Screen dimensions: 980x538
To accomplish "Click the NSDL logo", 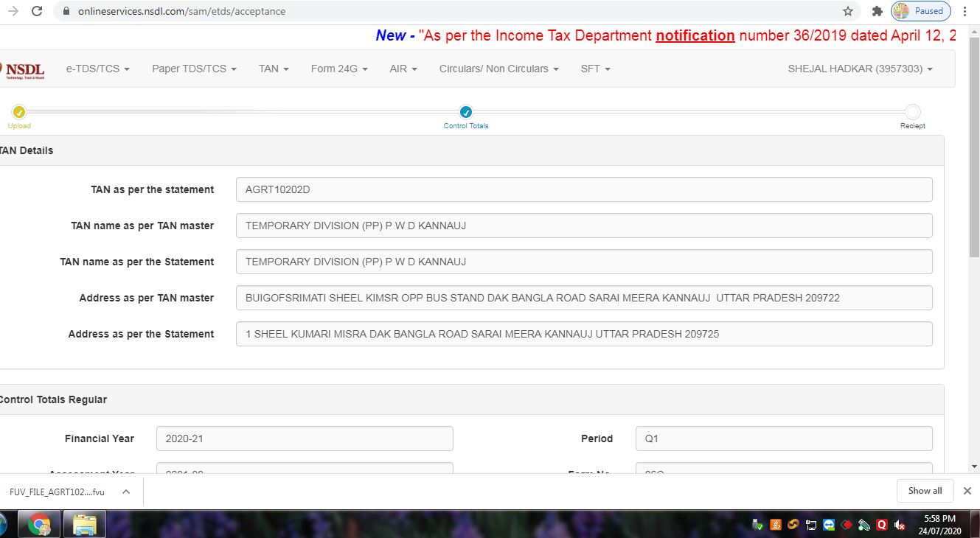I will point(24,69).
